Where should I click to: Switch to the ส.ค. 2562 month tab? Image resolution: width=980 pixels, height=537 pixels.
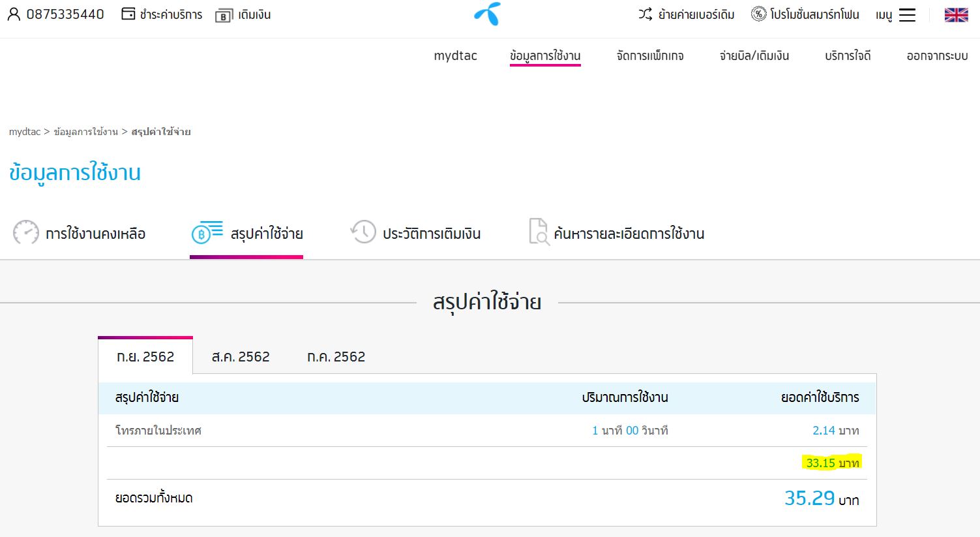click(241, 356)
